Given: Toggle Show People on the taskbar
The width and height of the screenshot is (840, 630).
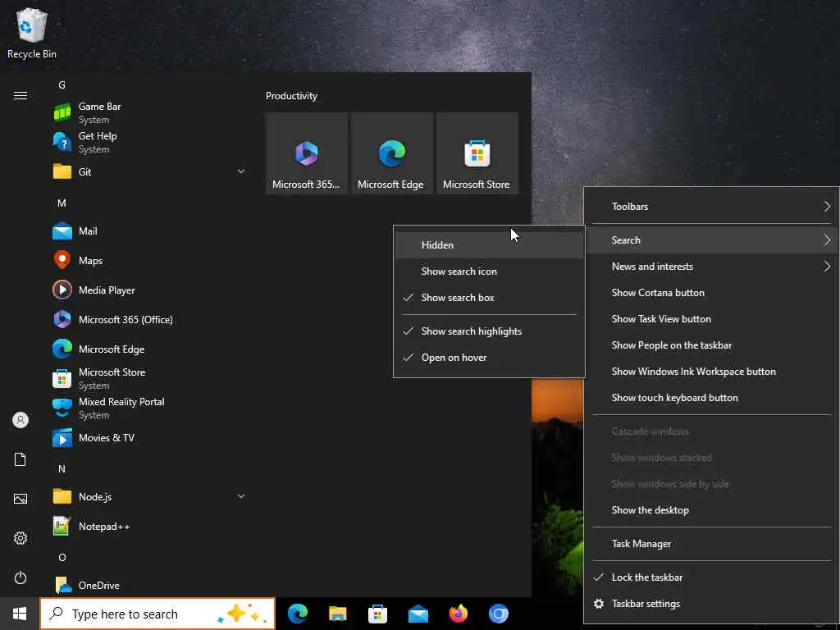Looking at the screenshot, I should click(711, 345).
